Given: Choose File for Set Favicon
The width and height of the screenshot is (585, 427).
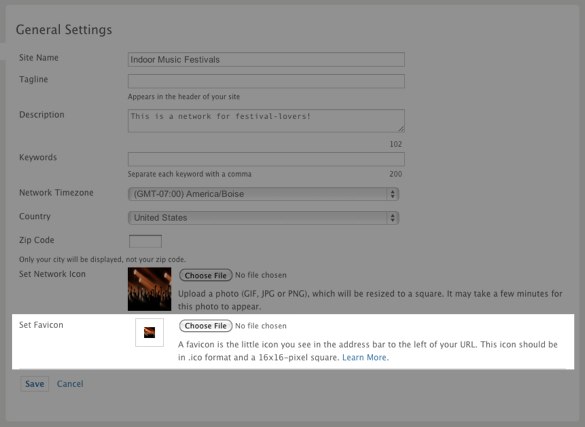Looking at the screenshot, I should pyautogui.click(x=206, y=326).
